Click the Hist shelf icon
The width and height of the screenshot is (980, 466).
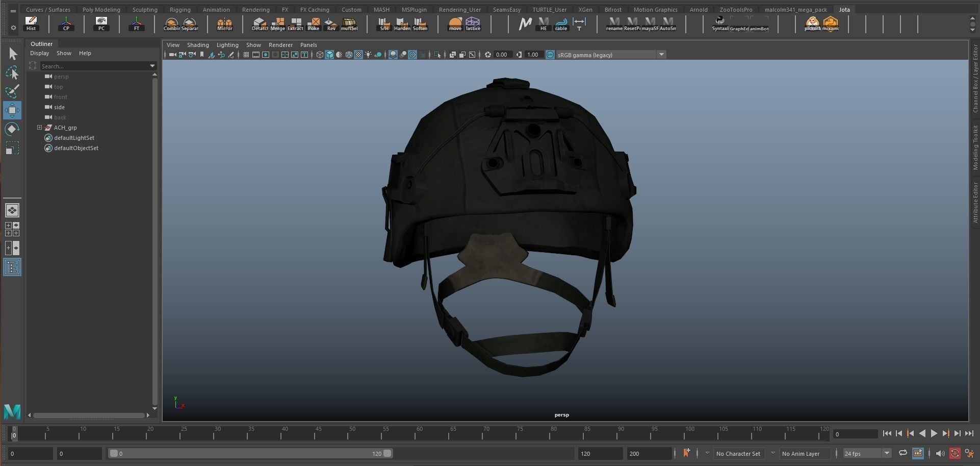click(31, 23)
